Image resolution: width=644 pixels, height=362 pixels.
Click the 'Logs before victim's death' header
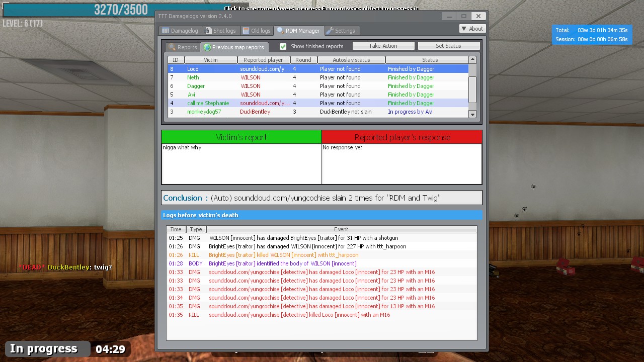[x=322, y=215]
